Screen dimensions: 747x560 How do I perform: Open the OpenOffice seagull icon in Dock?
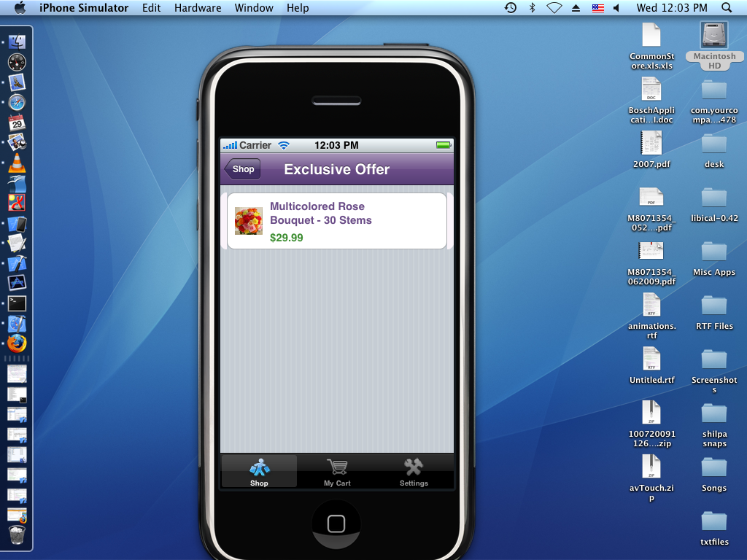pyautogui.click(x=18, y=183)
